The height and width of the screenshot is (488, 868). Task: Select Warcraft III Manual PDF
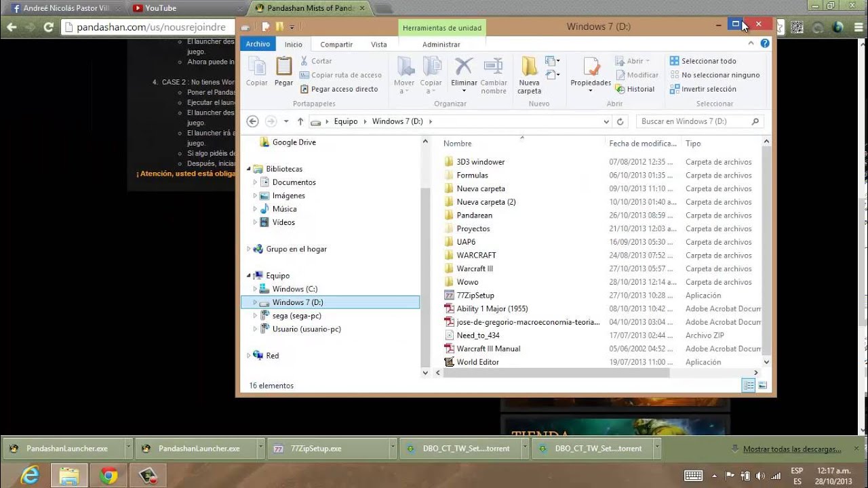pos(488,348)
